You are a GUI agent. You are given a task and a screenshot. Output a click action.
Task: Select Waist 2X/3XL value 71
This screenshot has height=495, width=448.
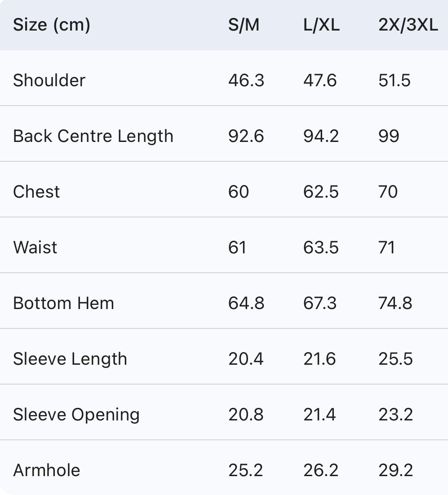click(387, 247)
